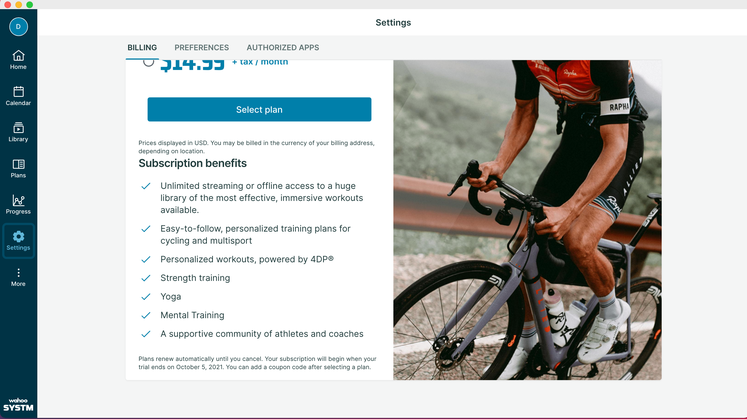Screen dimensions: 747x419
Task: Click the Select plan button
Action: pyautogui.click(x=259, y=110)
